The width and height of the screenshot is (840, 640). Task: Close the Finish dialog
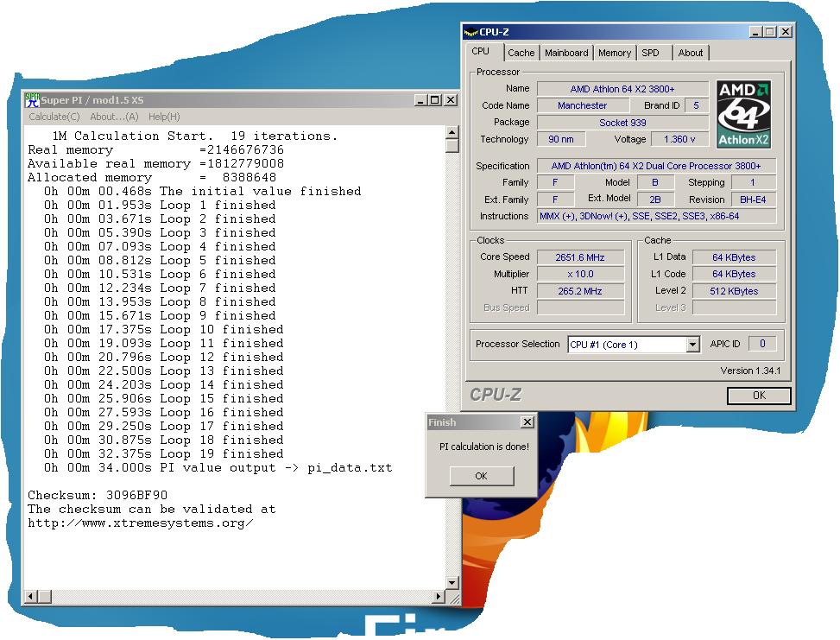click(x=527, y=422)
